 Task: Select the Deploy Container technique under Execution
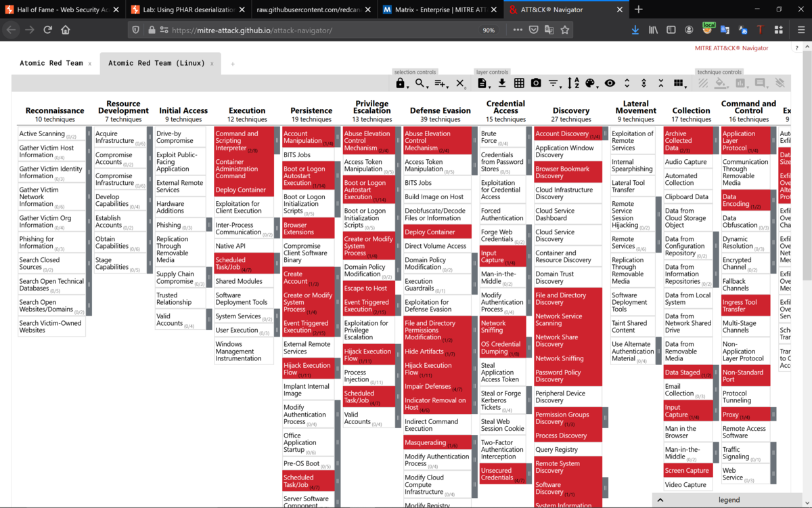click(x=244, y=190)
